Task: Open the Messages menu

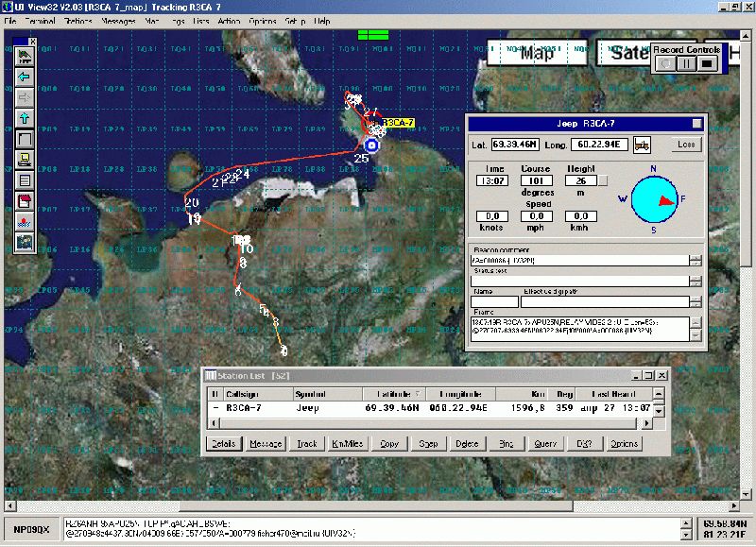Action: tap(118, 20)
